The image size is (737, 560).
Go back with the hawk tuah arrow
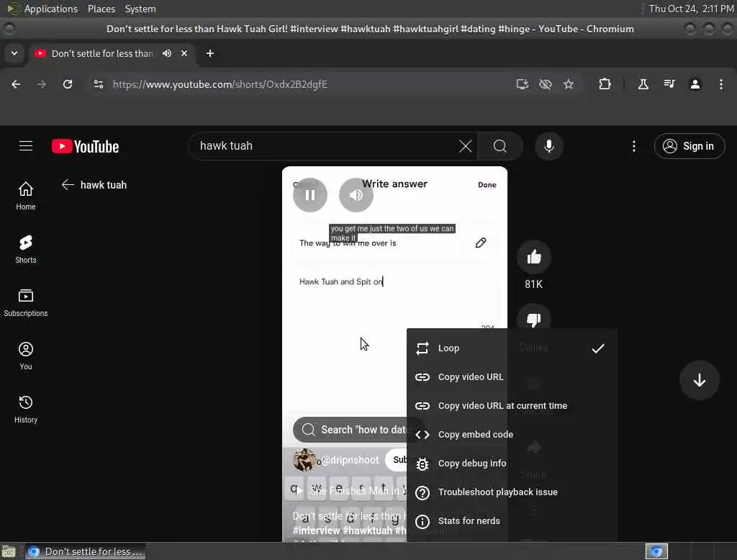pos(68,185)
